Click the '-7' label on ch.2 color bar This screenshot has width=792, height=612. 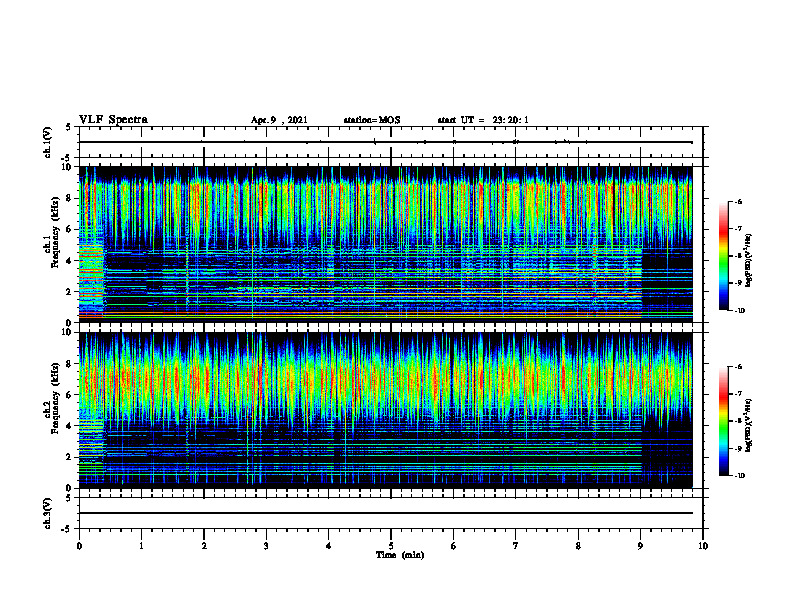click(x=738, y=394)
